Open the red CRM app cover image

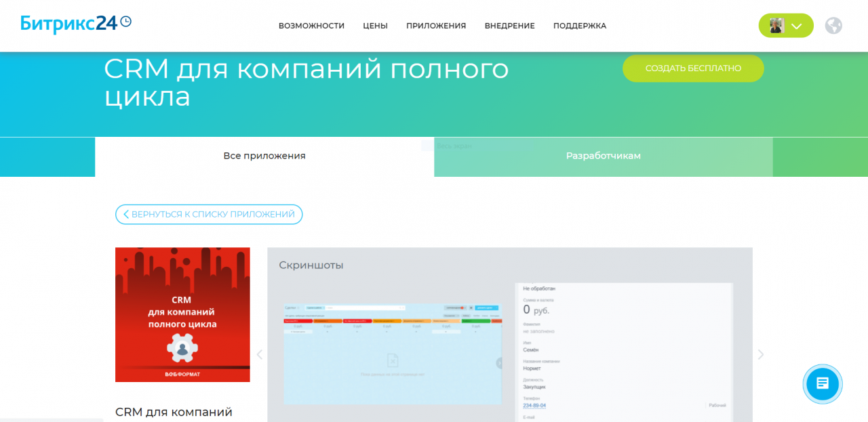(182, 314)
